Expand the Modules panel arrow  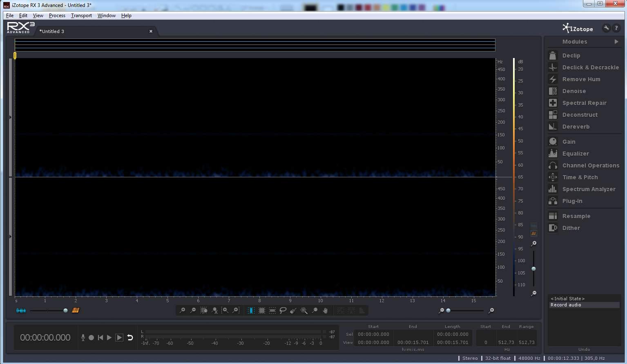[616, 42]
